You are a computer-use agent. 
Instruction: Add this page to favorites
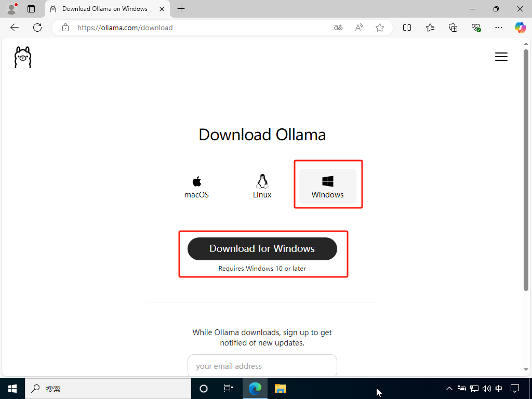(380, 28)
